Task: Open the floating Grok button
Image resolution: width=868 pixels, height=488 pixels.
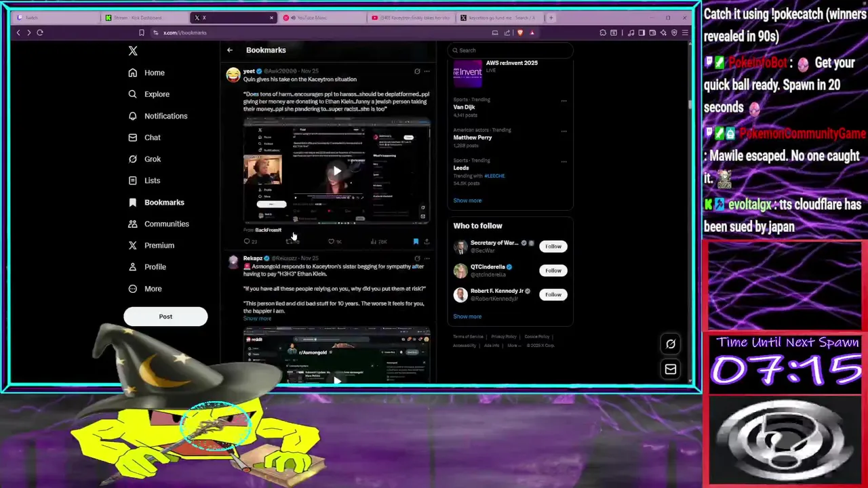Action: pyautogui.click(x=671, y=344)
